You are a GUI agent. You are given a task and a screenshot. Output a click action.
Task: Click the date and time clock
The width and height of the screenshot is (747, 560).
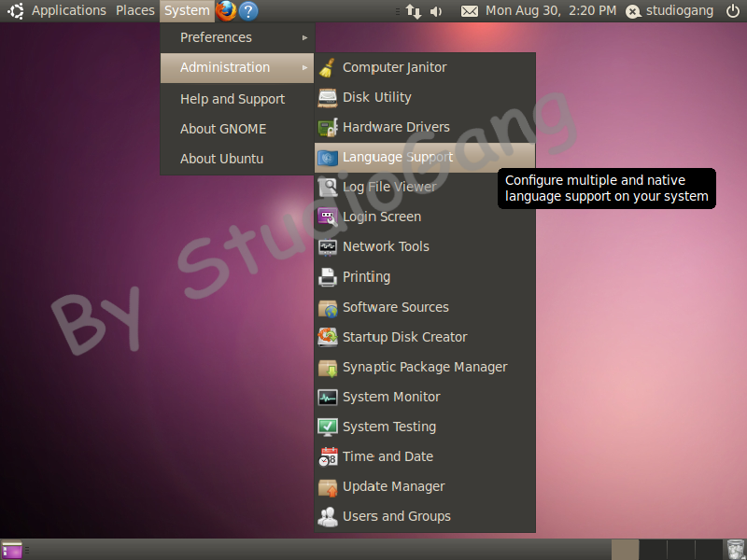coord(551,10)
